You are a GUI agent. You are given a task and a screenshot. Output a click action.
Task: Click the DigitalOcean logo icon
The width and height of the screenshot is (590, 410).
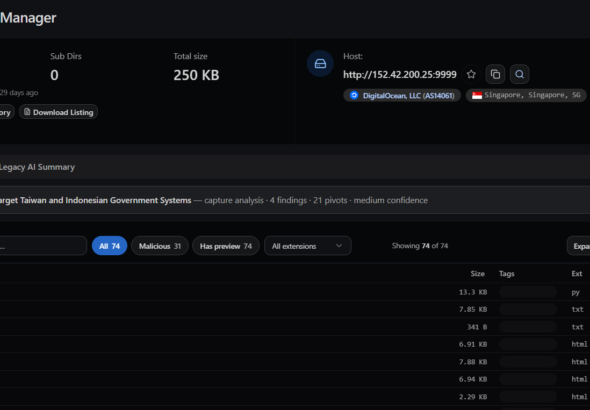(x=354, y=95)
